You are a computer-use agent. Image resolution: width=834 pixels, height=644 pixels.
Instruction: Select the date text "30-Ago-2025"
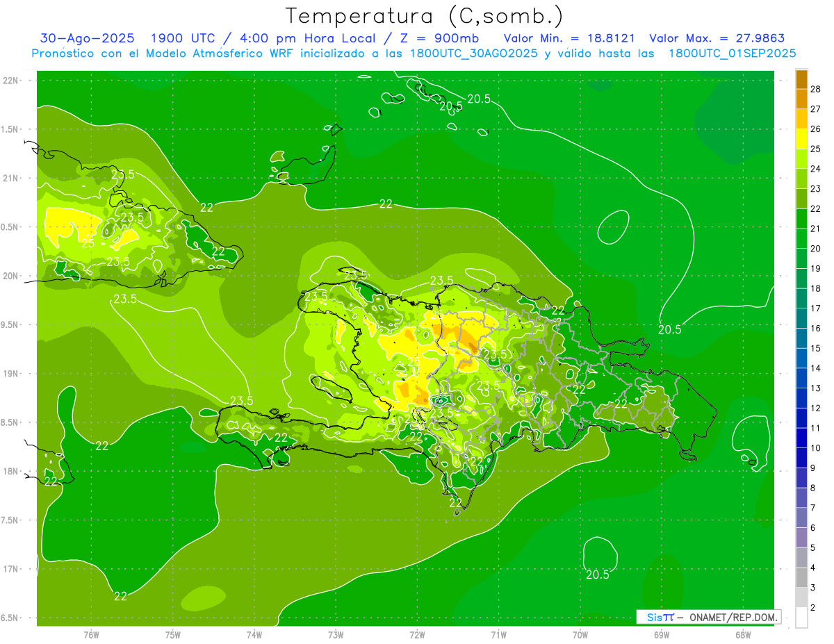(x=87, y=38)
